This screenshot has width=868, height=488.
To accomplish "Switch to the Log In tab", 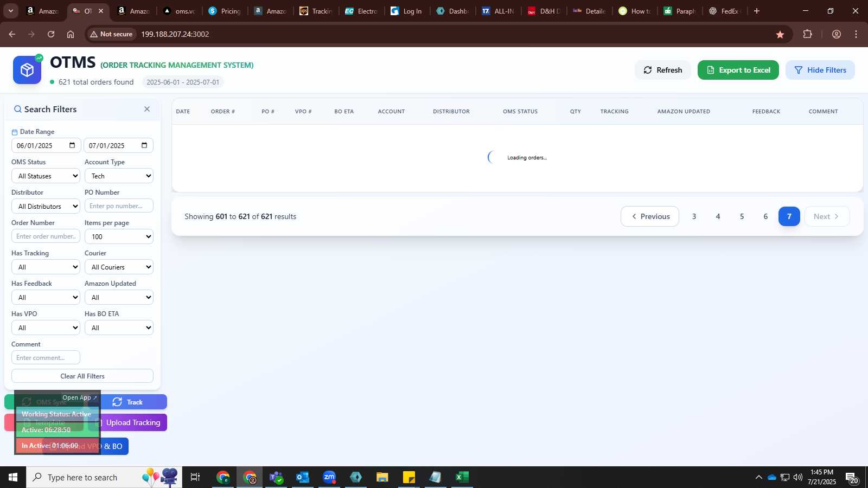I will [407, 11].
